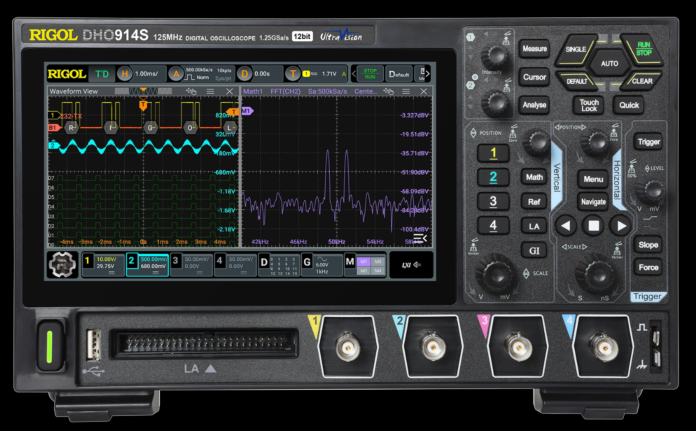Select the Navigate key
Viewport: 696px width, 431px height.
click(593, 202)
